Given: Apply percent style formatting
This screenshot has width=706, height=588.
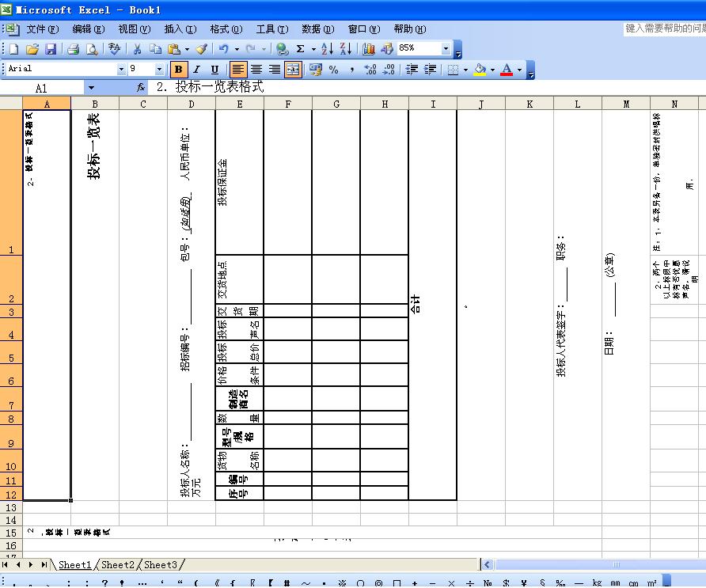Looking at the screenshot, I should click(334, 70).
